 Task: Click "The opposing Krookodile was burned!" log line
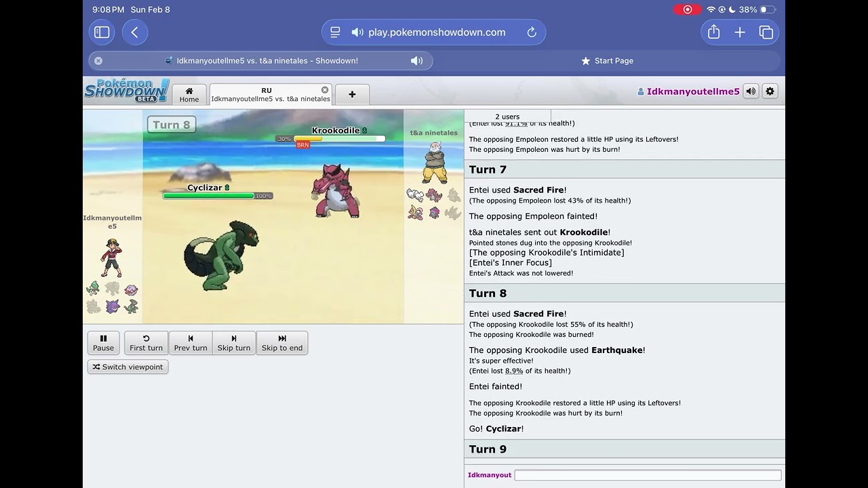point(531,334)
